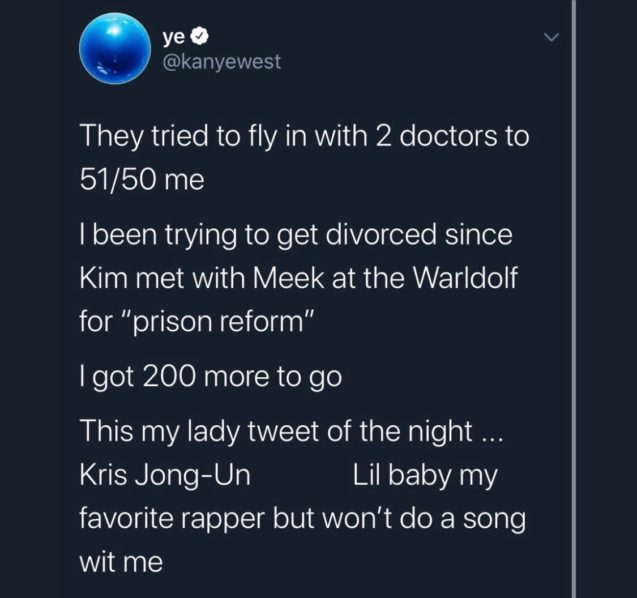
Task: Click the "Lil baby my" text
Action: [x=424, y=476]
